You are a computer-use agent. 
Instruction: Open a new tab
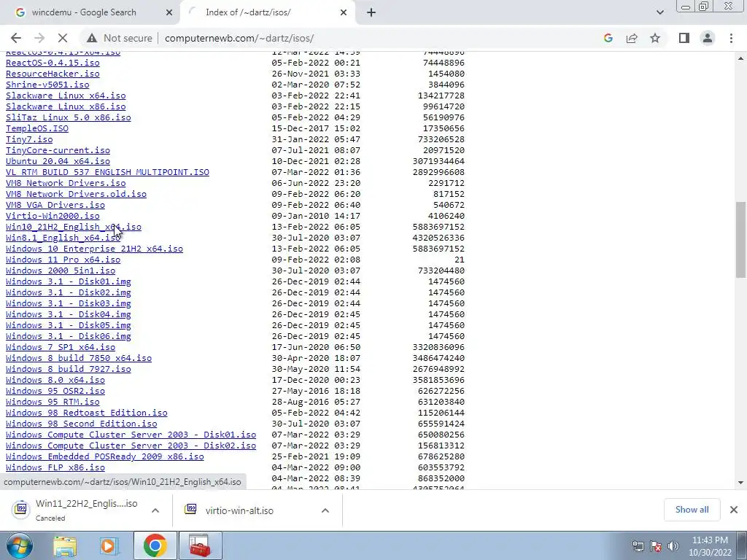click(x=371, y=12)
